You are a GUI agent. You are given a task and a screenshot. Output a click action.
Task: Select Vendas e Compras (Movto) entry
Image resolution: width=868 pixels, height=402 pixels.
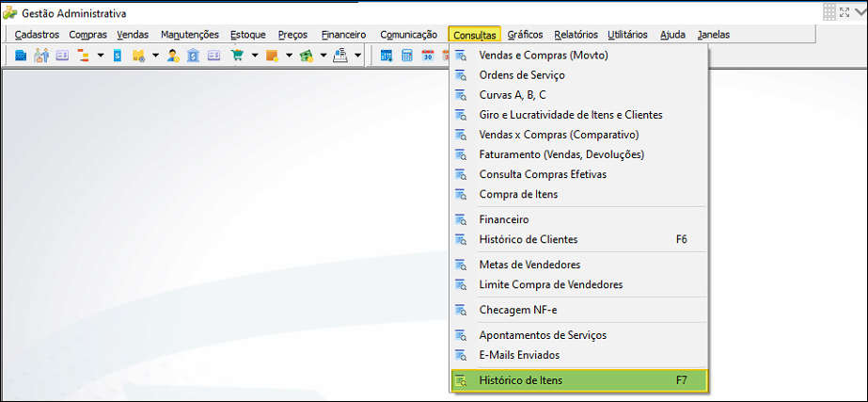(579, 56)
